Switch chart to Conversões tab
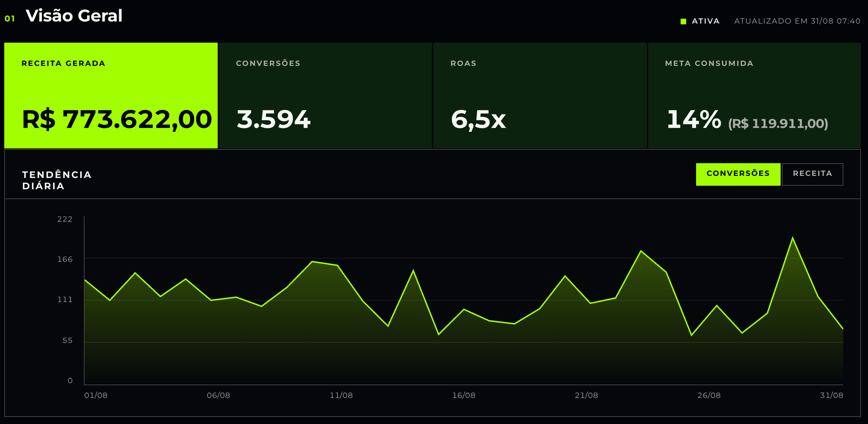This screenshot has width=868, height=424. (738, 174)
